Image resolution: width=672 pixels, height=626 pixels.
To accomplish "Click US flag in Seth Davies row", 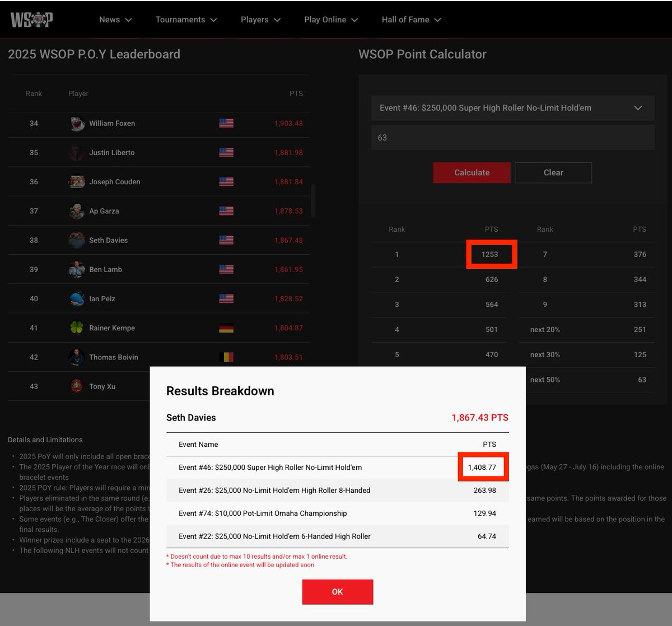I will point(226,240).
